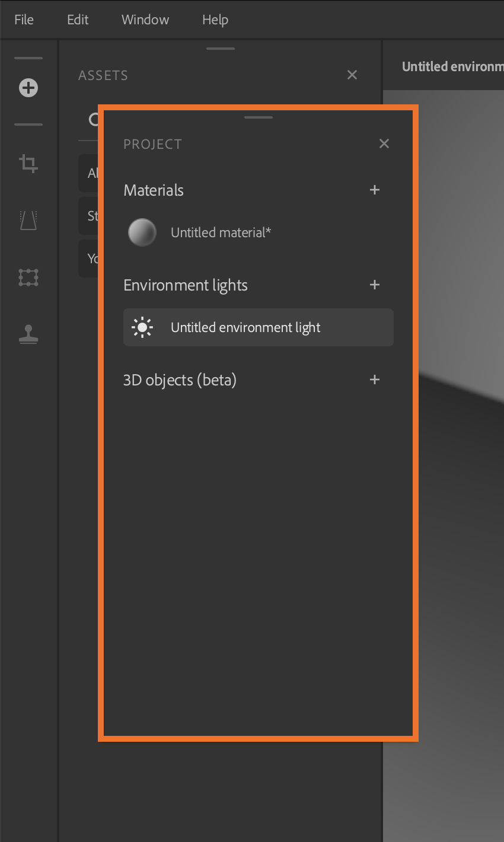Click the Add layer plus icon
This screenshot has height=842, width=504.
(x=28, y=88)
